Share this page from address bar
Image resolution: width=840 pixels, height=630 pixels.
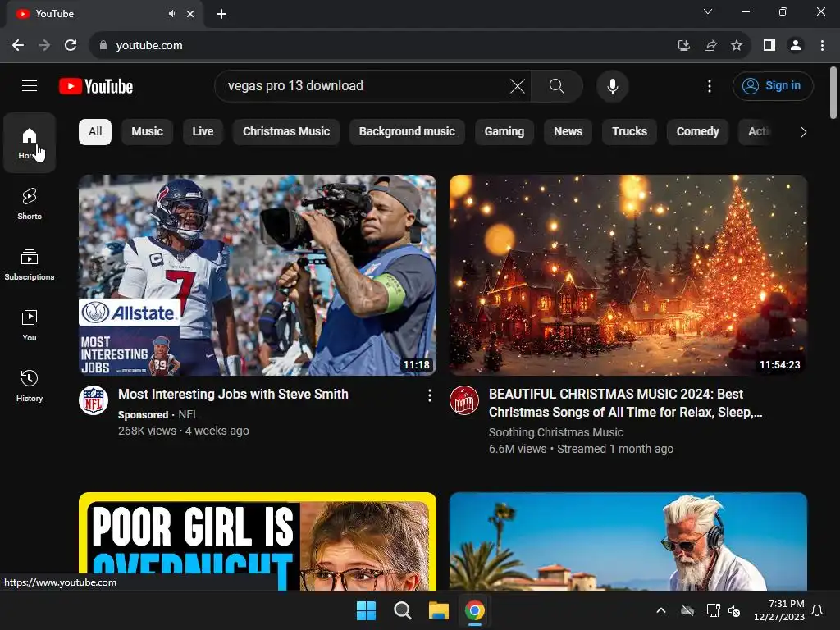click(x=710, y=46)
